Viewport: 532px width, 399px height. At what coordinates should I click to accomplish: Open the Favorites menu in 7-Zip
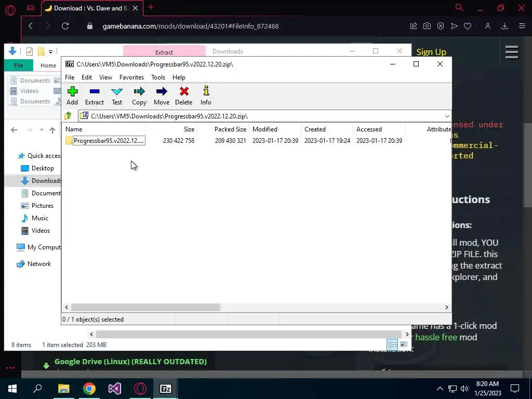click(x=131, y=77)
